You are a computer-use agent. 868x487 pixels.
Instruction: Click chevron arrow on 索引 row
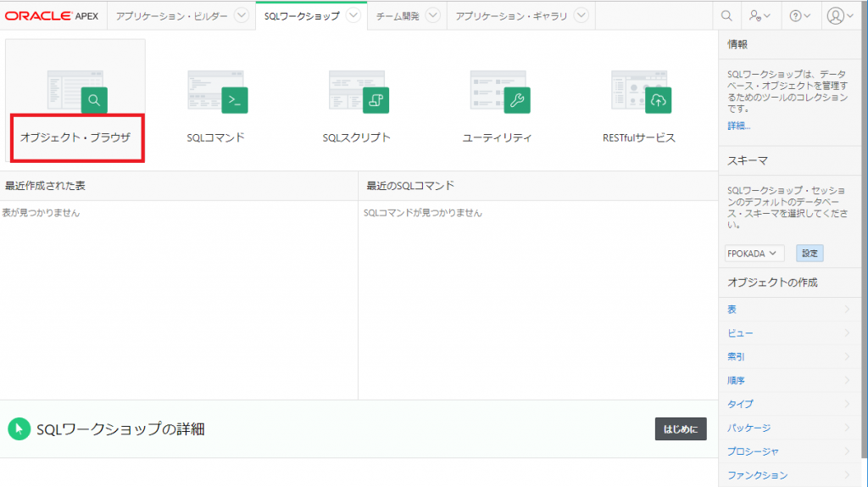[x=847, y=356]
